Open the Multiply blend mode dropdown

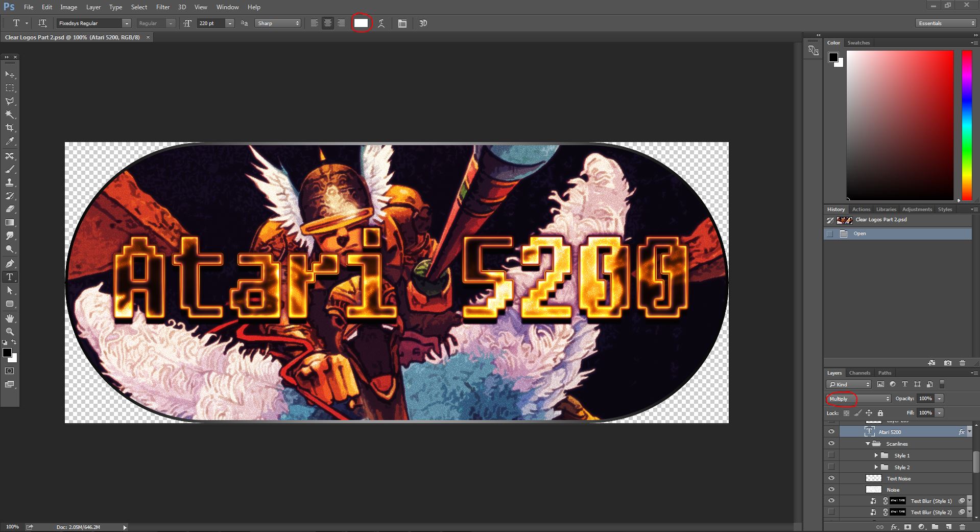pyautogui.click(x=858, y=399)
